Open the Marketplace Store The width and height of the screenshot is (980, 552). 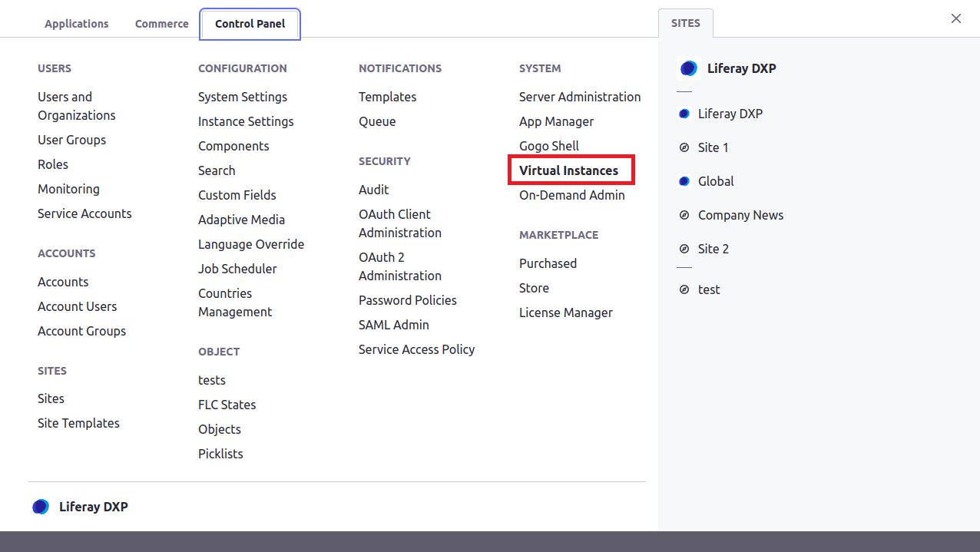[x=535, y=288]
